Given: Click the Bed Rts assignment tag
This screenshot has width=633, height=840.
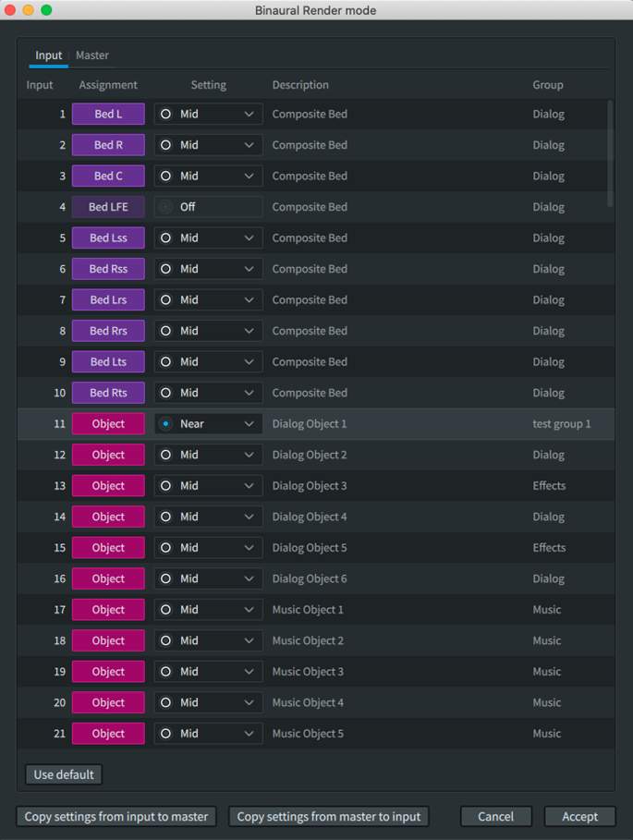Looking at the screenshot, I should [x=108, y=393].
